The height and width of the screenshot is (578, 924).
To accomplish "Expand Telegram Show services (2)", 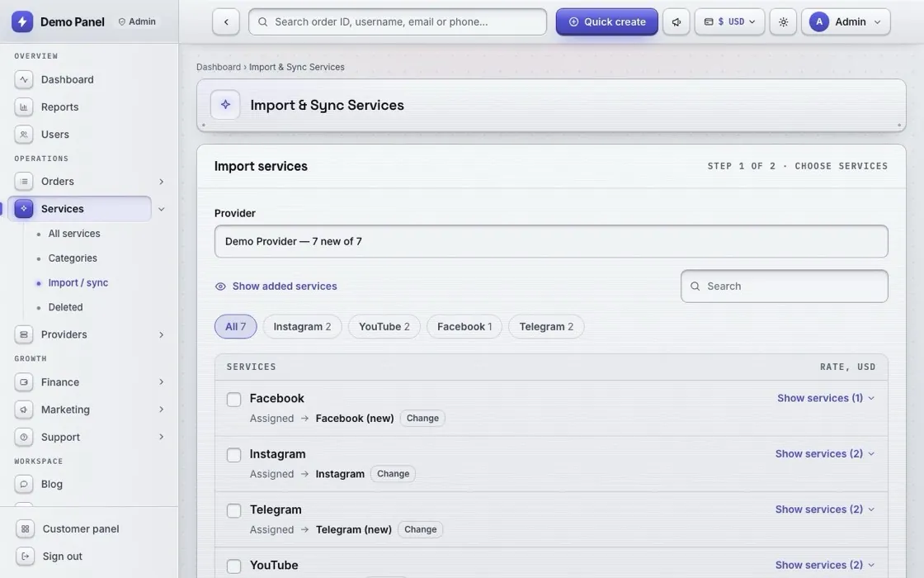I will point(824,509).
